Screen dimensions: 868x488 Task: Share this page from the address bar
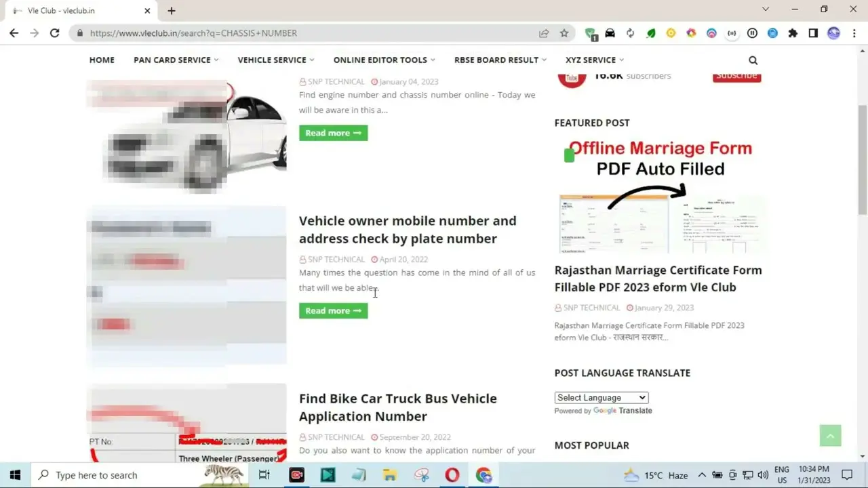(x=544, y=33)
